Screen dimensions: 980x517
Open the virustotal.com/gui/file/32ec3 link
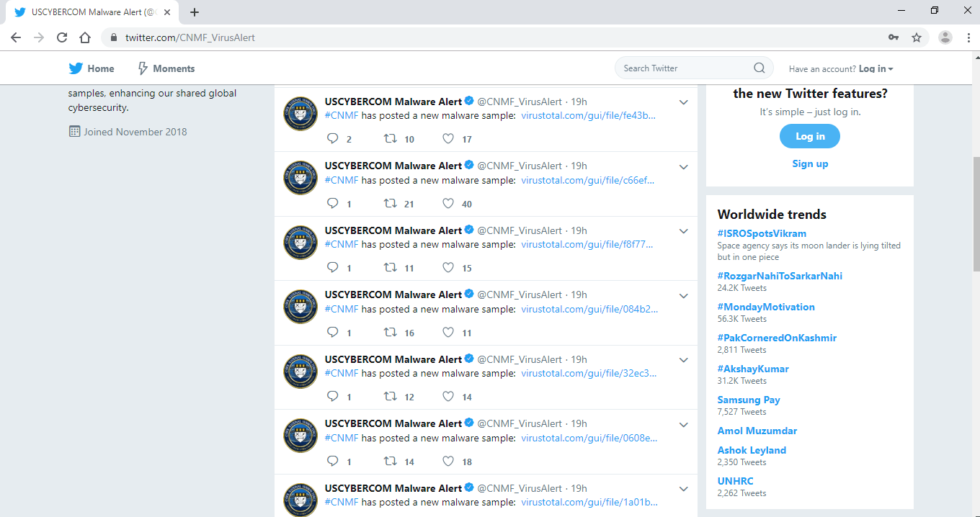tap(589, 373)
